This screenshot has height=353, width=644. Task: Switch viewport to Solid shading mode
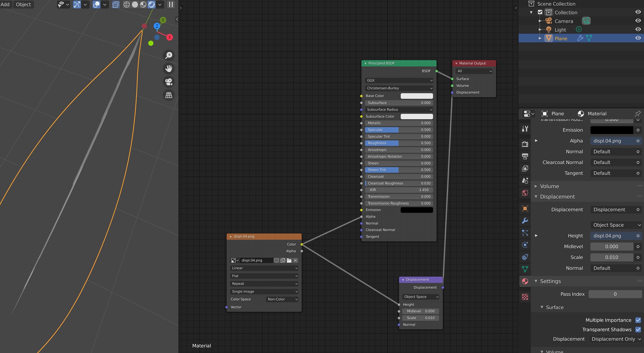click(135, 5)
